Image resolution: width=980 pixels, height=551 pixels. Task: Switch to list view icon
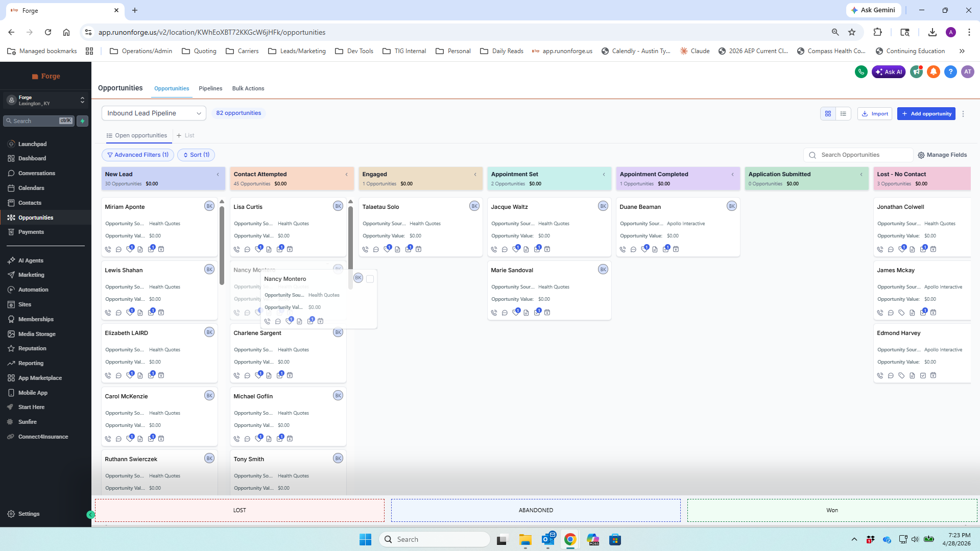coord(843,113)
